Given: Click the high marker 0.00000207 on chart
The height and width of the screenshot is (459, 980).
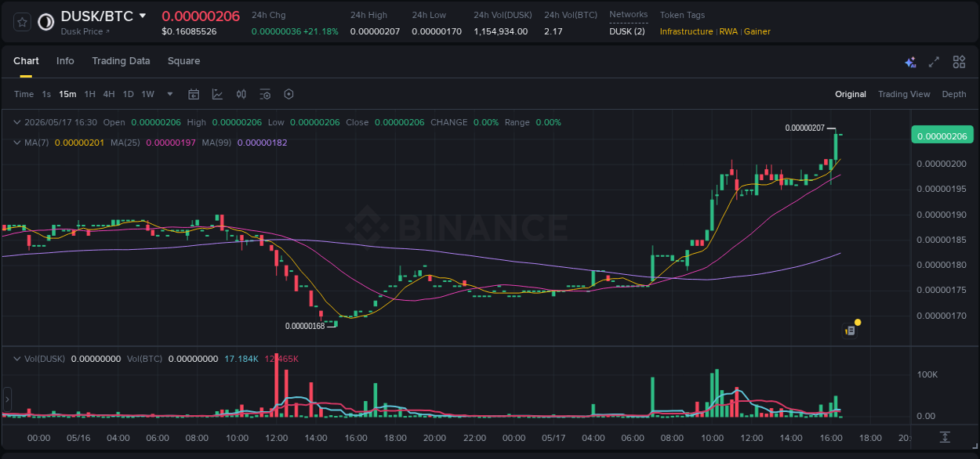Looking at the screenshot, I should click(x=804, y=128).
